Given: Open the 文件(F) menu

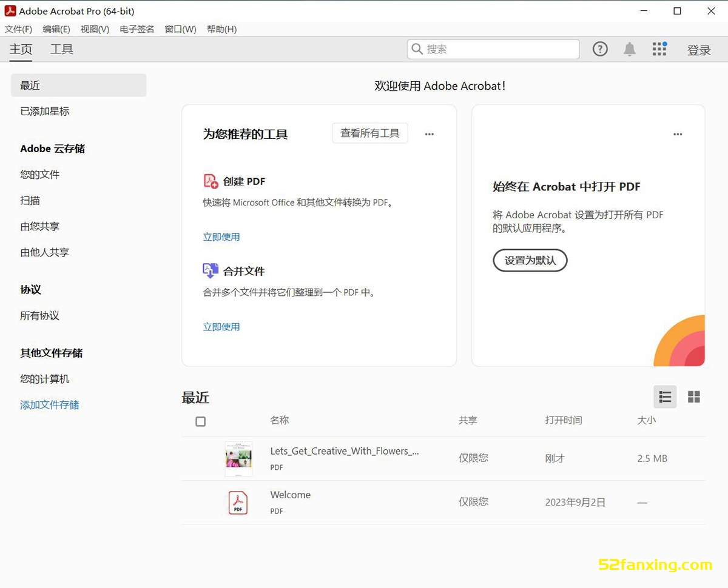Looking at the screenshot, I should click(x=18, y=29).
